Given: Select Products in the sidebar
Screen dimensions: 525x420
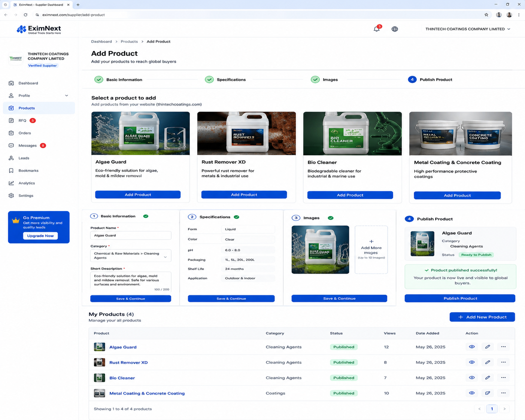Looking at the screenshot, I should 39,108.
